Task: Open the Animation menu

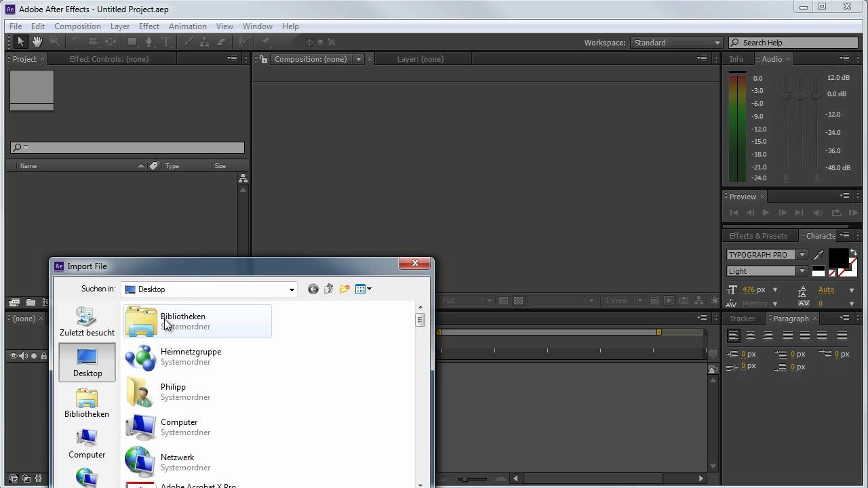Action: click(188, 26)
